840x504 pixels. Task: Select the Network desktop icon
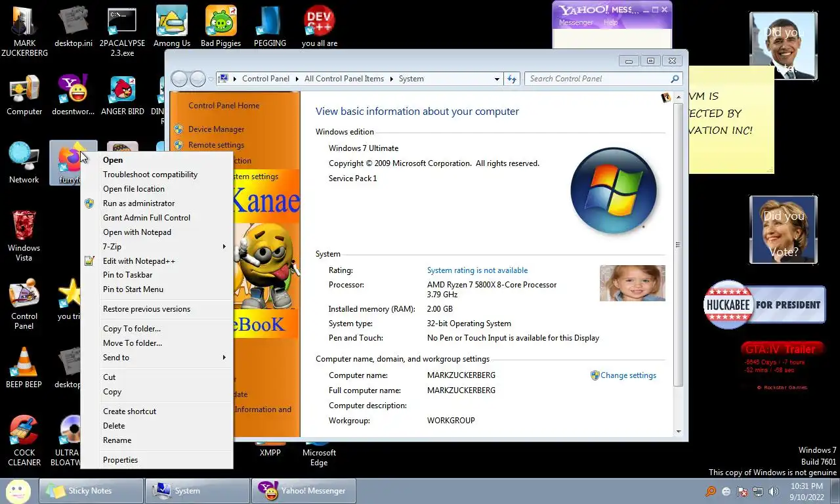tap(24, 163)
